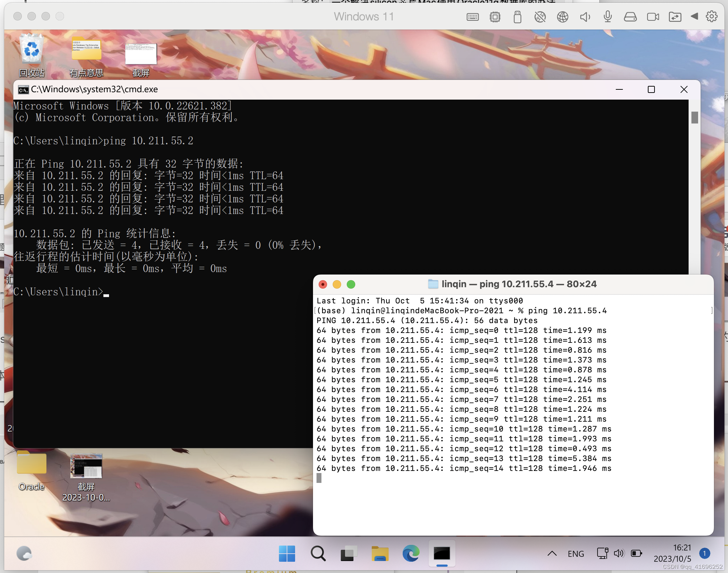Screen dimensions: 728x573
Task: Open the keyboard icon in Parallels toolbar
Action: tap(472, 17)
